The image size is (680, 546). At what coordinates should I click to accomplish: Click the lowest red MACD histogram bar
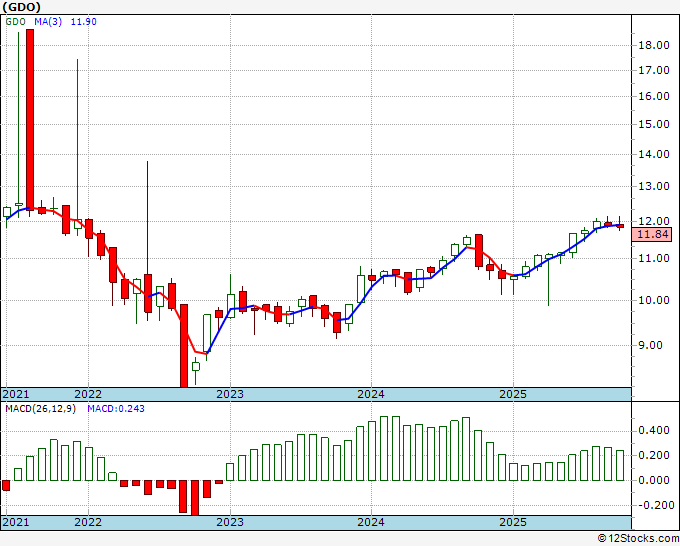pos(196,497)
